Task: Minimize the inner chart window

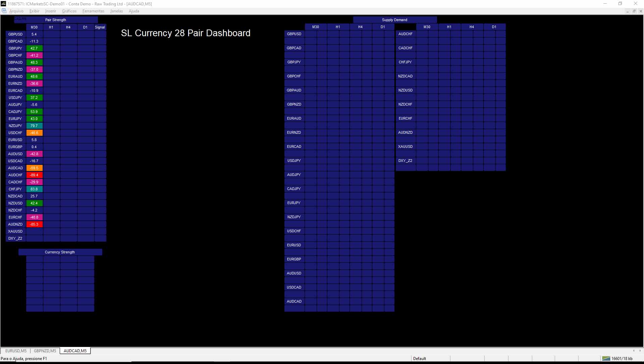Action: [x=627, y=11]
